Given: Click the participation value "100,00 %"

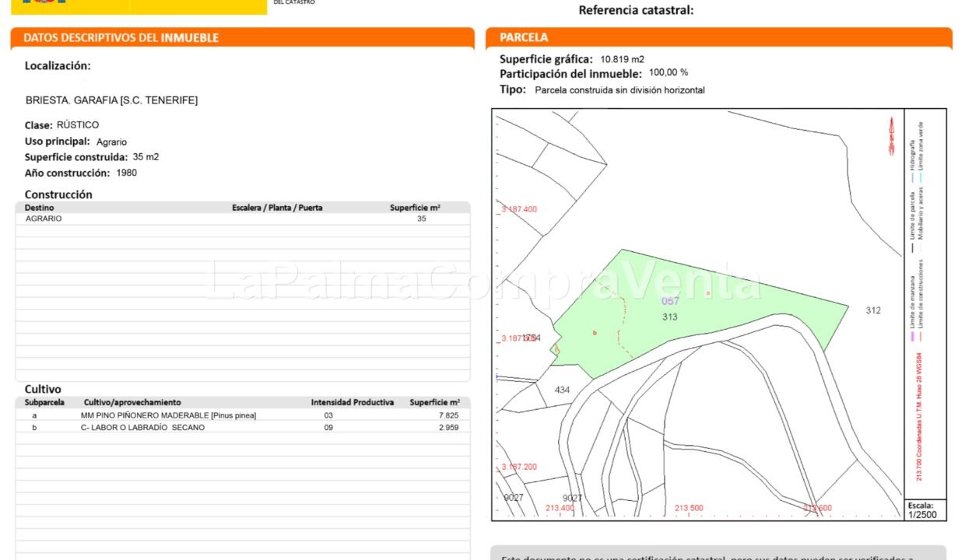Looking at the screenshot, I should [668, 72].
